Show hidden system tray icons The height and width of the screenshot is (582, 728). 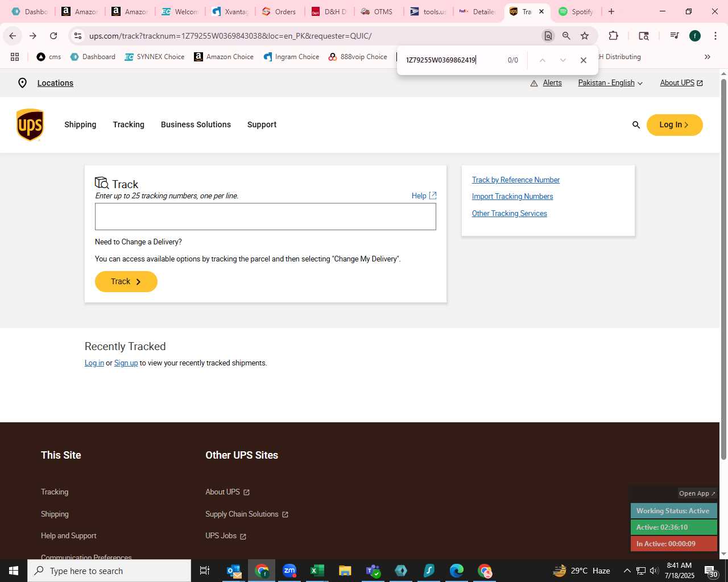tap(627, 571)
